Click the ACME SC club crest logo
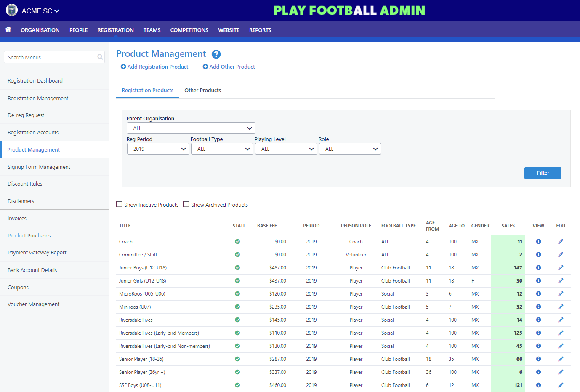 click(x=11, y=10)
